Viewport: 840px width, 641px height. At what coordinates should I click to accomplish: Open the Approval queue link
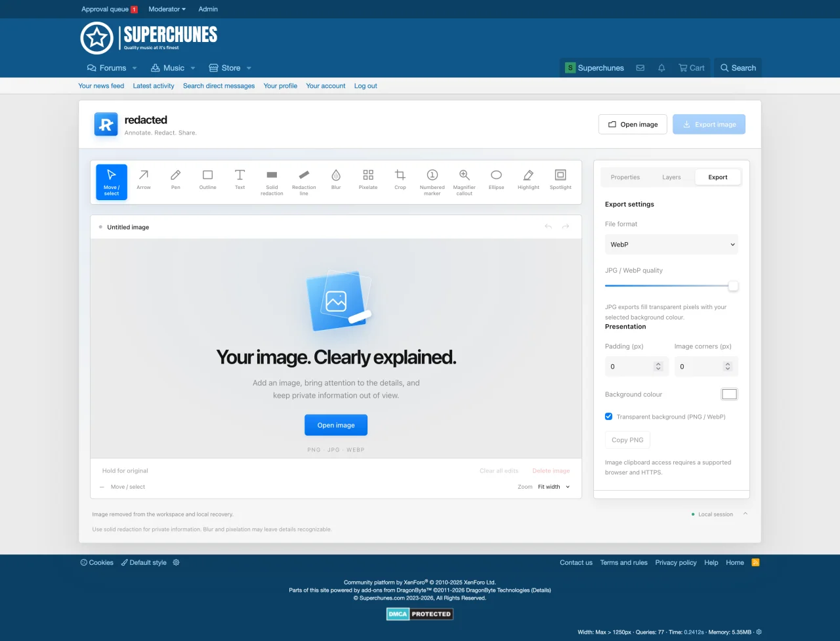109,9
